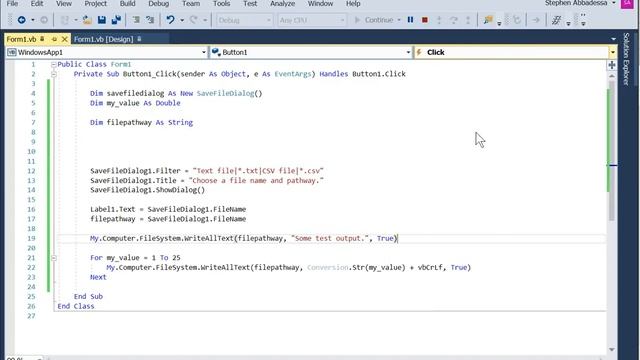The height and width of the screenshot is (360, 640).
Task: Collapse the For loop outline region
Action: tap(53, 258)
